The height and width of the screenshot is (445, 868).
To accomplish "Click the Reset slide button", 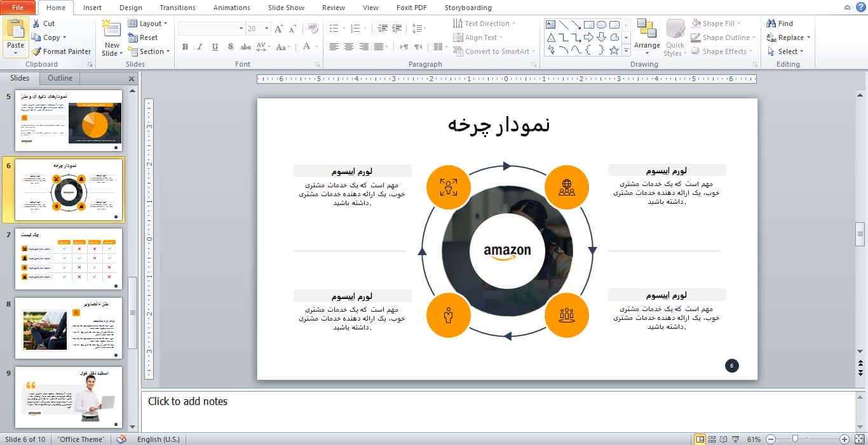I will (x=143, y=37).
